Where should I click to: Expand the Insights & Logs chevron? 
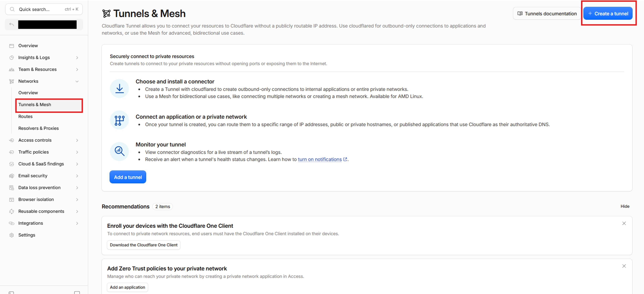pos(77,58)
